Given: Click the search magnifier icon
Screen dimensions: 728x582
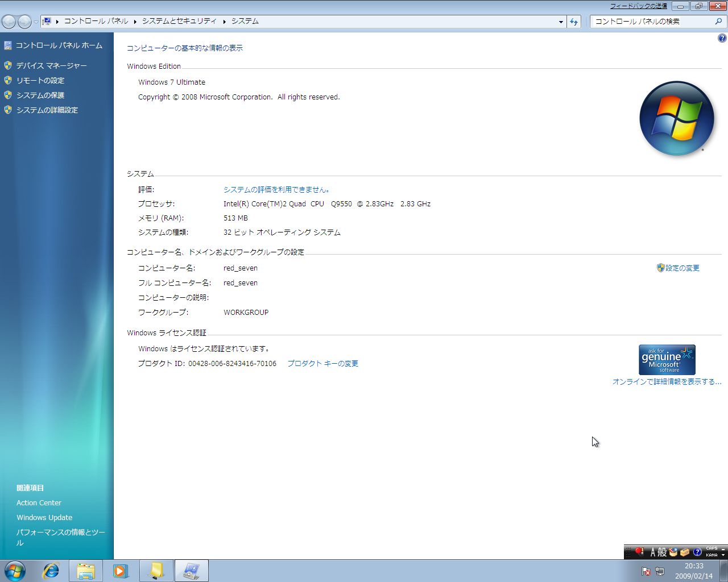Looking at the screenshot, I should (719, 22).
